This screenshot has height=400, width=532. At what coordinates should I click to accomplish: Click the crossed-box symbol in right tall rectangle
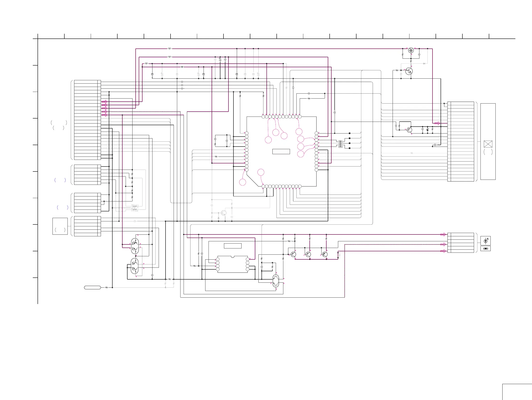pyautogui.click(x=488, y=144)
